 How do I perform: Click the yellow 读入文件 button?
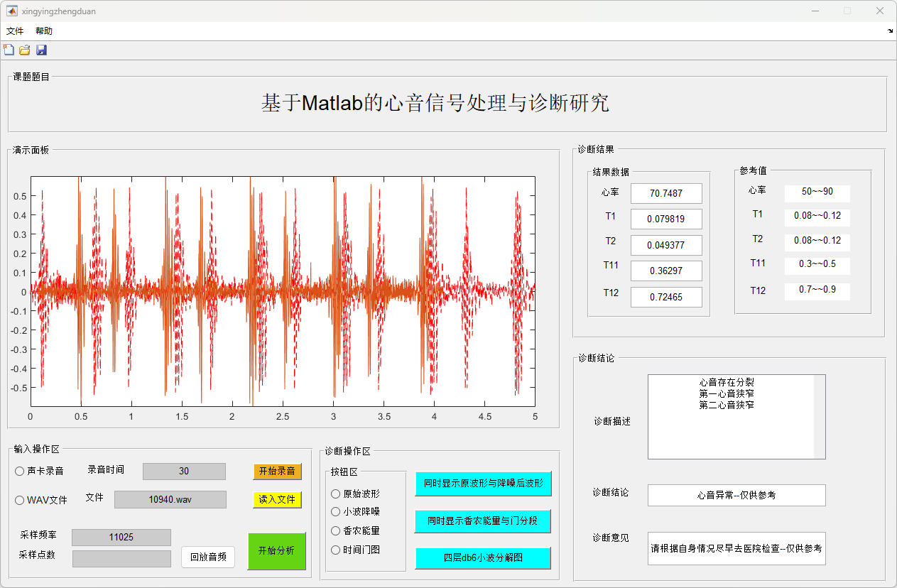point(277,500)
